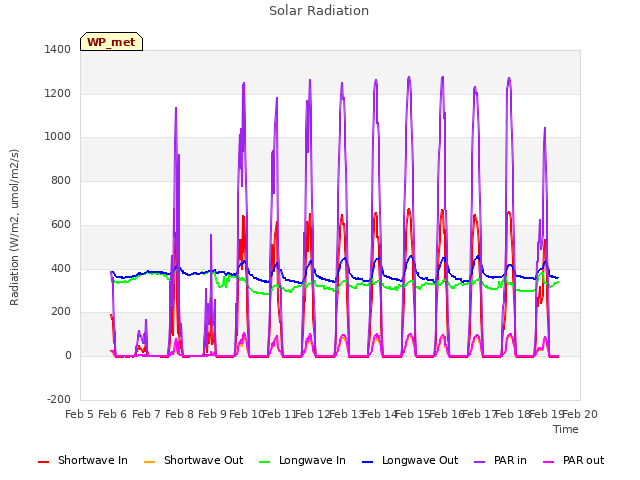Screen dimensions: 640x480
Task: Click the Feb 20 x-axis date
Action: point(580,414)
